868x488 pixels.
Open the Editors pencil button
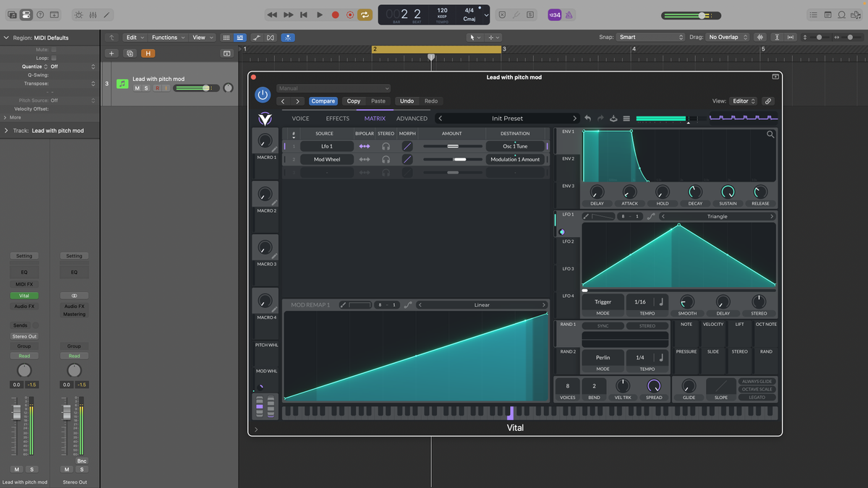(107, 14)
